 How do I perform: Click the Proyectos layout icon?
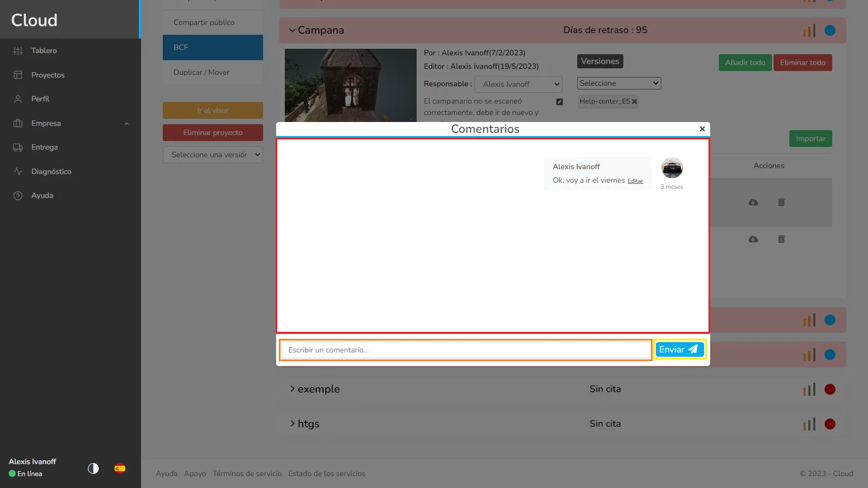[x=18, y=75]
